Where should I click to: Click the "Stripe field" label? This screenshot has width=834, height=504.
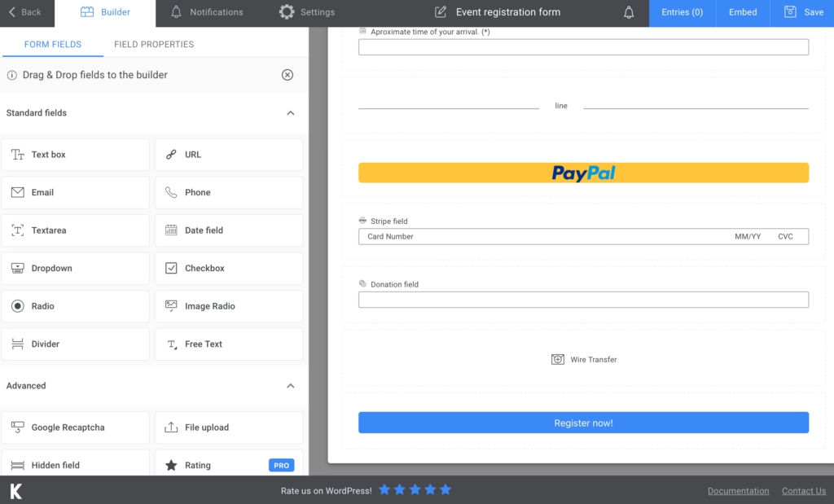388,221
